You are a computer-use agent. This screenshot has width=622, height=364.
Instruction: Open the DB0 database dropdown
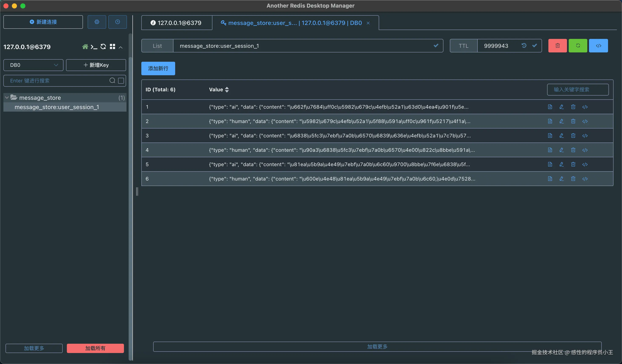(x=33, y=65)
